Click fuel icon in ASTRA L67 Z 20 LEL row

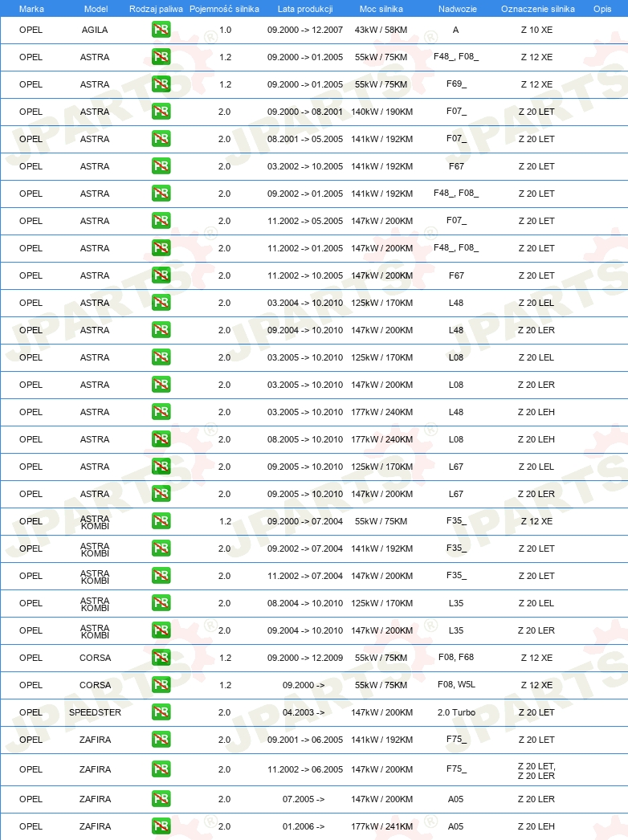tap(161, 467)
